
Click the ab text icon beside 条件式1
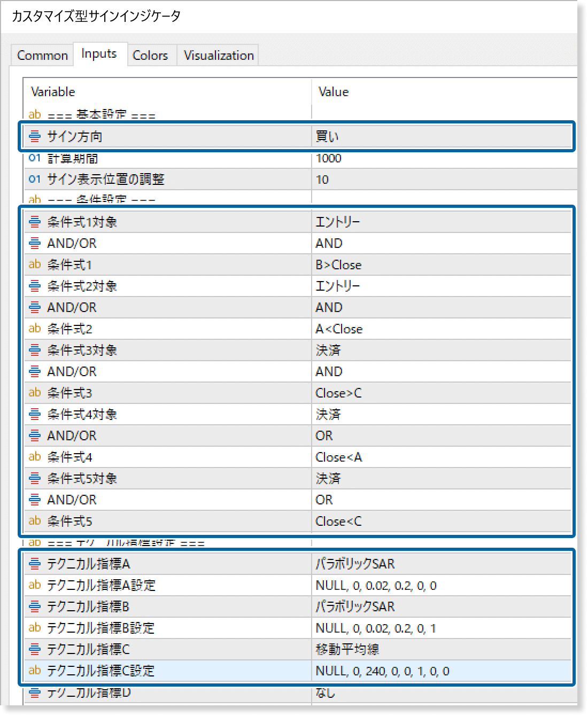coord(34,264)
